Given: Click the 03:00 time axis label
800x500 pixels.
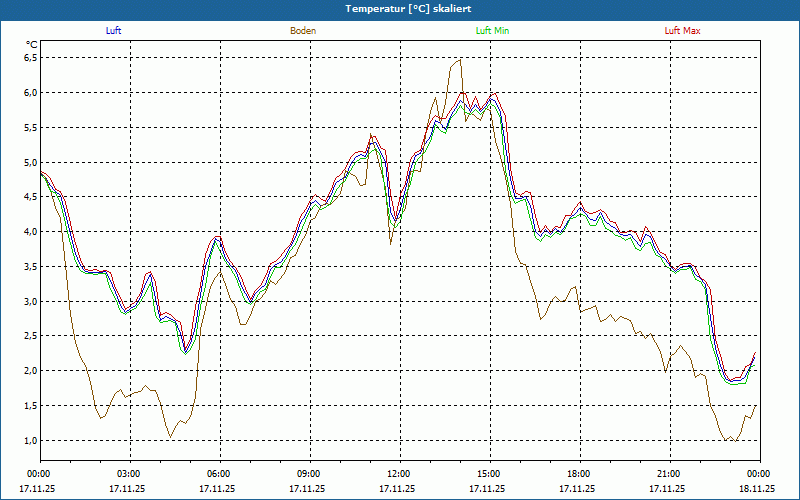Looking at the screenshot, I should click(x=129, y=474).
